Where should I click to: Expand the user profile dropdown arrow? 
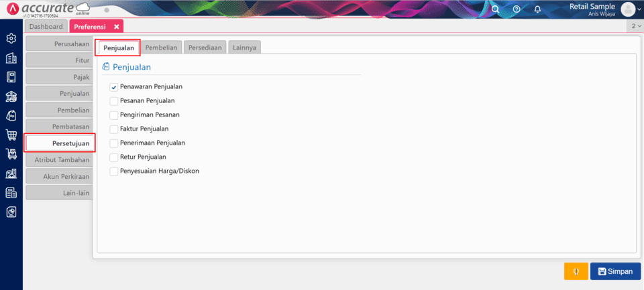(x=638, y=9)
